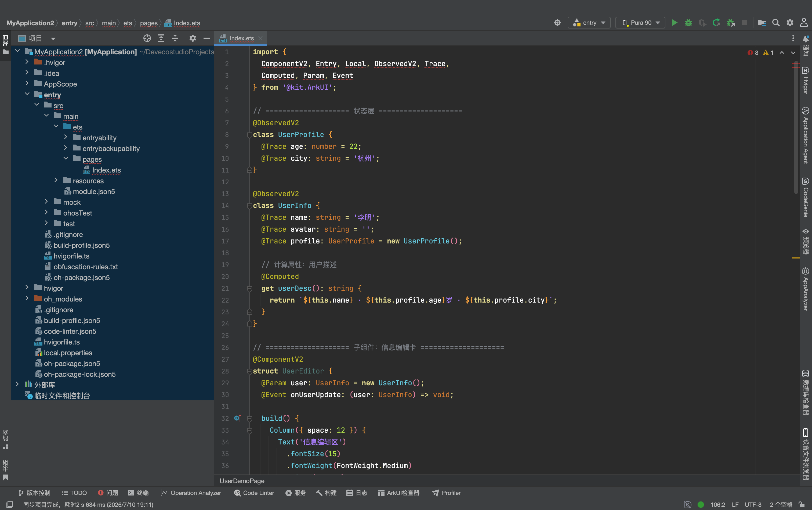Expand the resources folder
812x510 pixels.
click(56, 181)
